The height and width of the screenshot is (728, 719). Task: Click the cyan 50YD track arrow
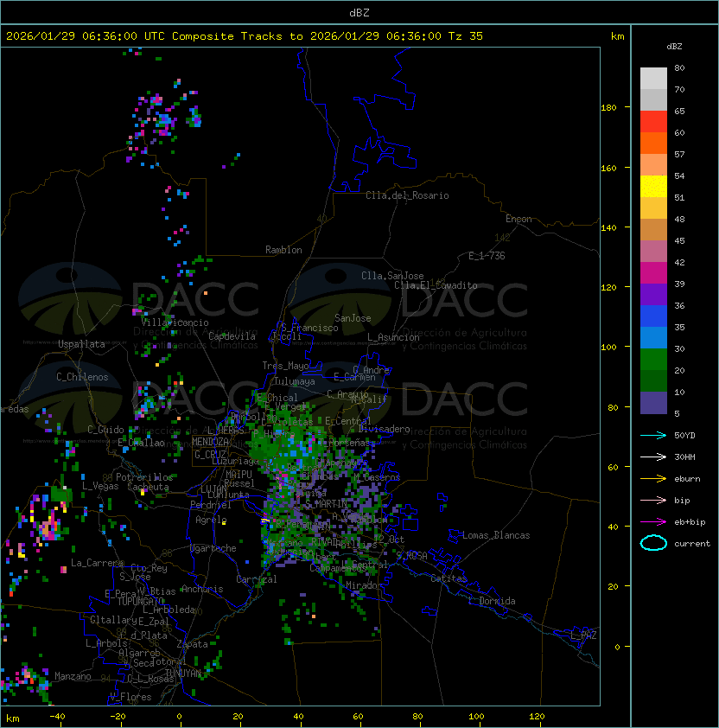[x=653, y=436]
